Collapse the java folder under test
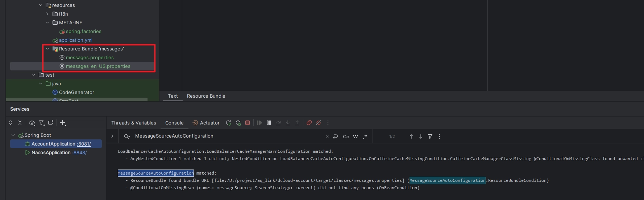644x200 pixels. click(41, 83)
